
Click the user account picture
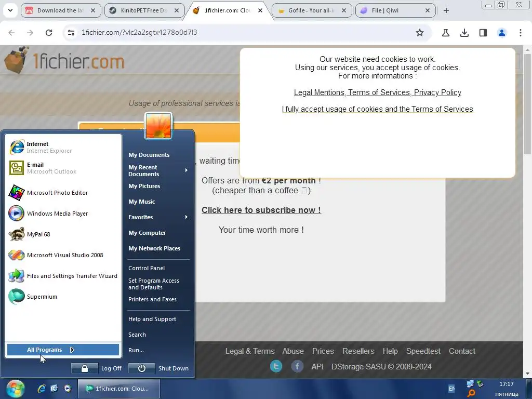[x=158, y=126]
